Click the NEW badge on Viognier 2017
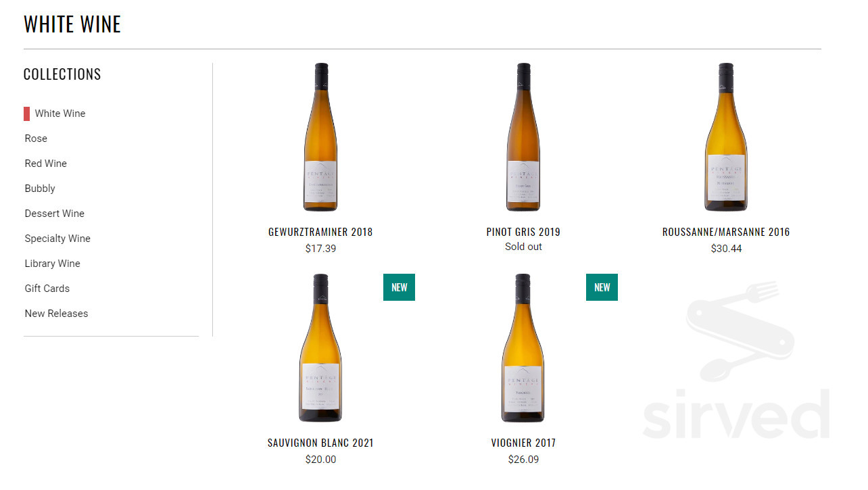The width and height of the screenshot is (868, 490). (x=602, y=287)
